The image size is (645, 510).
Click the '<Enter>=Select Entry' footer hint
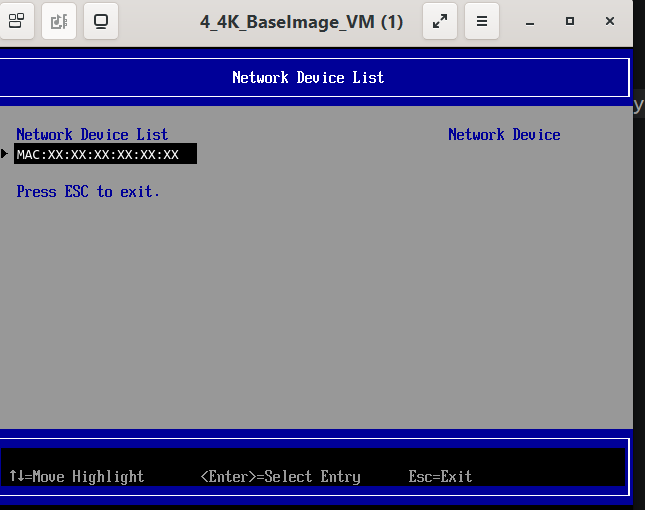click(x=280, y=476)
